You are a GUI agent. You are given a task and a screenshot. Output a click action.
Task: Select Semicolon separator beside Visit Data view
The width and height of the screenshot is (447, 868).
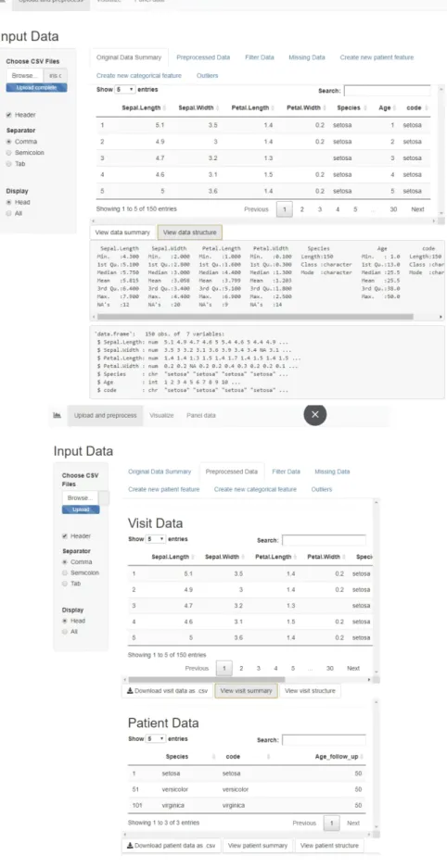point(65,572)
